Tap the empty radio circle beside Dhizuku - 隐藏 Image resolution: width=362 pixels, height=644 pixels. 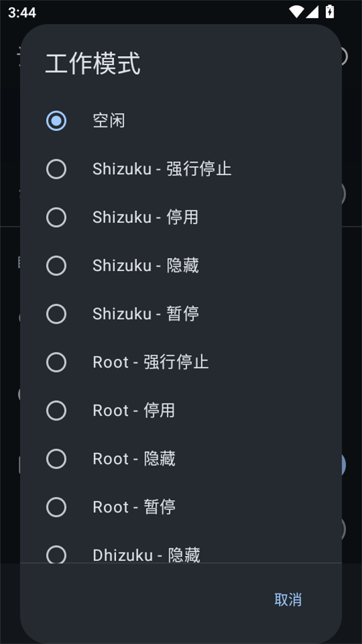pyautogui.click(x=56, y=555)
